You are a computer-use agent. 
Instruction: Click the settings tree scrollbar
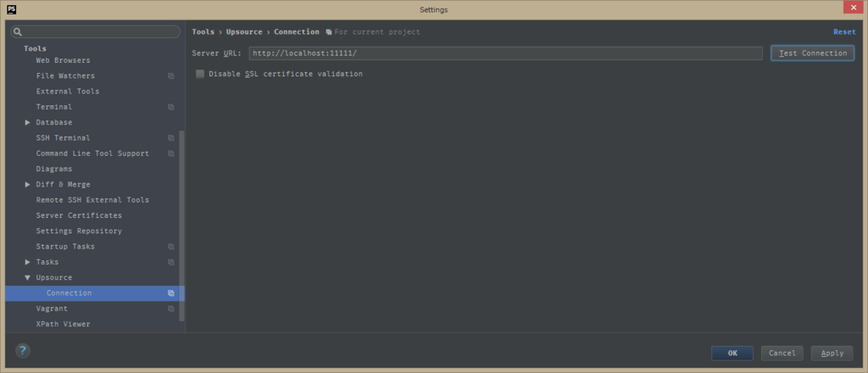pos(181,225)
